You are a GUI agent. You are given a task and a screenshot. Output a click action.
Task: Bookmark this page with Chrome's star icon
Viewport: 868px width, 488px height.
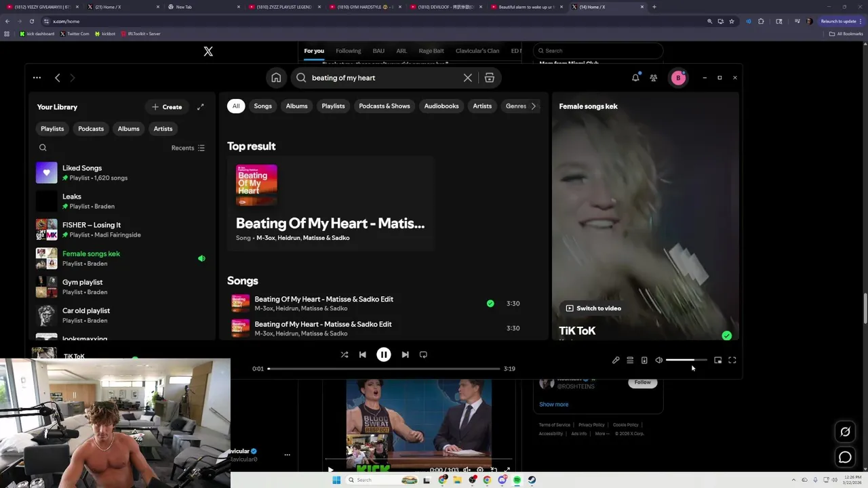[732, 21]
